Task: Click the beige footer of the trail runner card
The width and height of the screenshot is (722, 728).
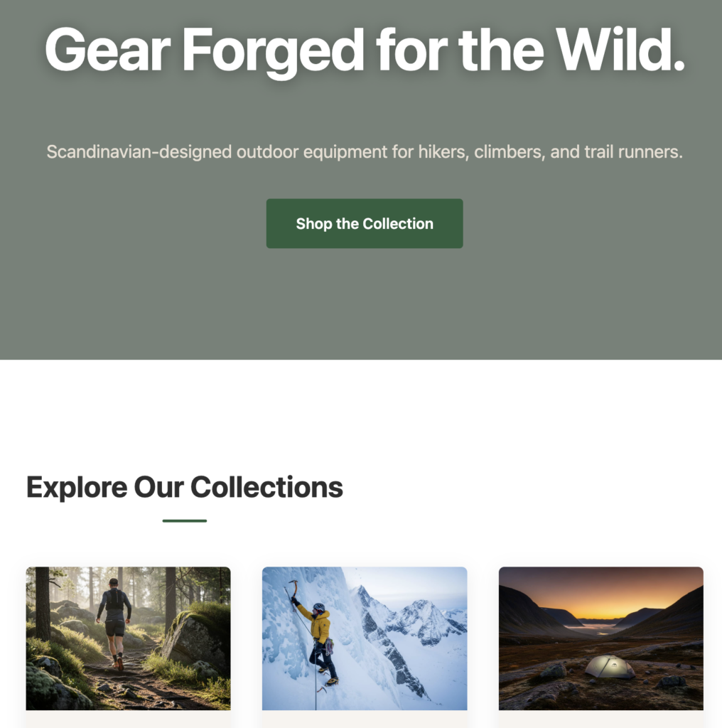Action: pyautogui.click(x=128, y=719)
